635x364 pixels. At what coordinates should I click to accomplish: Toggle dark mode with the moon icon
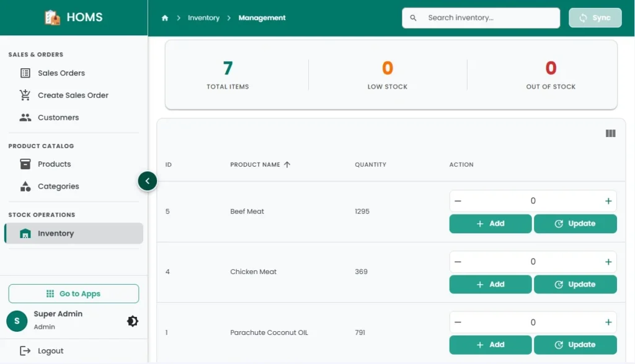(133, 321)
